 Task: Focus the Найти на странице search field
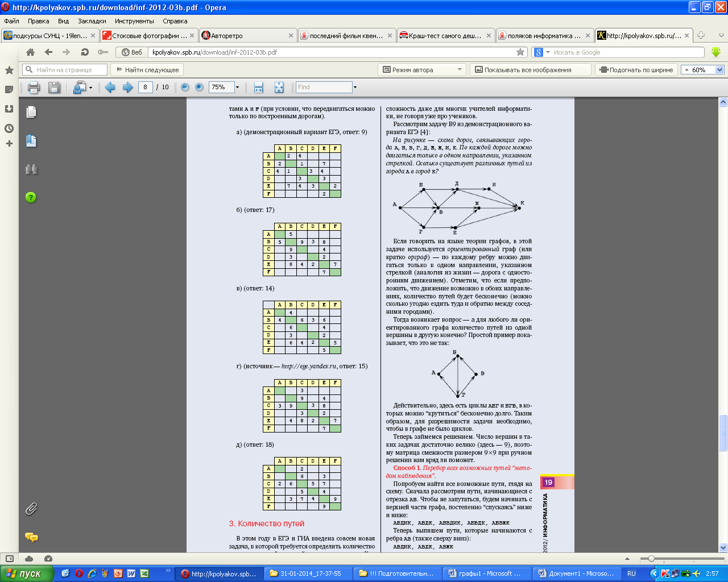point(65,70)
